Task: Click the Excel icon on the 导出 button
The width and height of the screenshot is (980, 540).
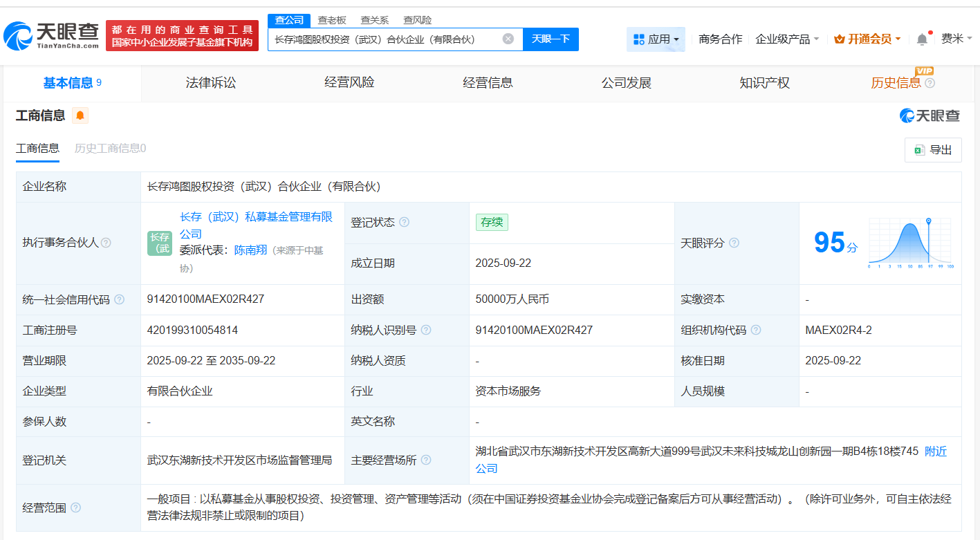Action: (x=921, y=149)
